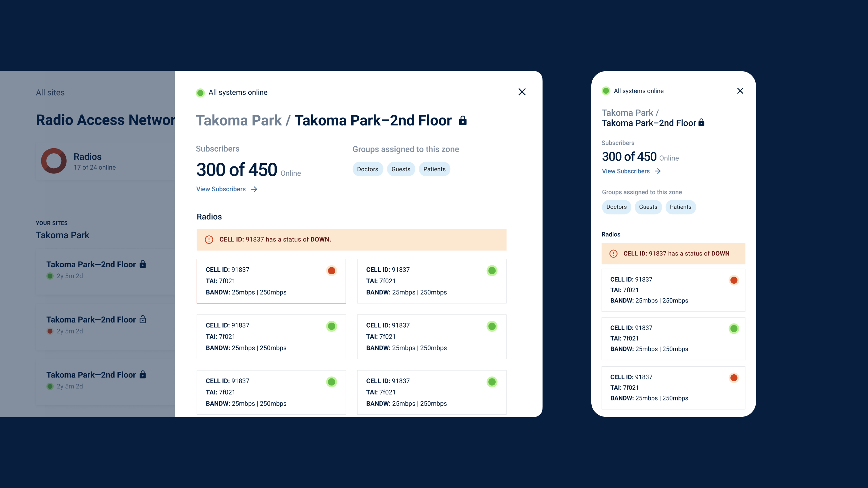Image resolution: width=868 pixels, height=488 pixels.
Task: Select the 'All sites' menu item in the sidebar
Action: (x=51, y=93)
